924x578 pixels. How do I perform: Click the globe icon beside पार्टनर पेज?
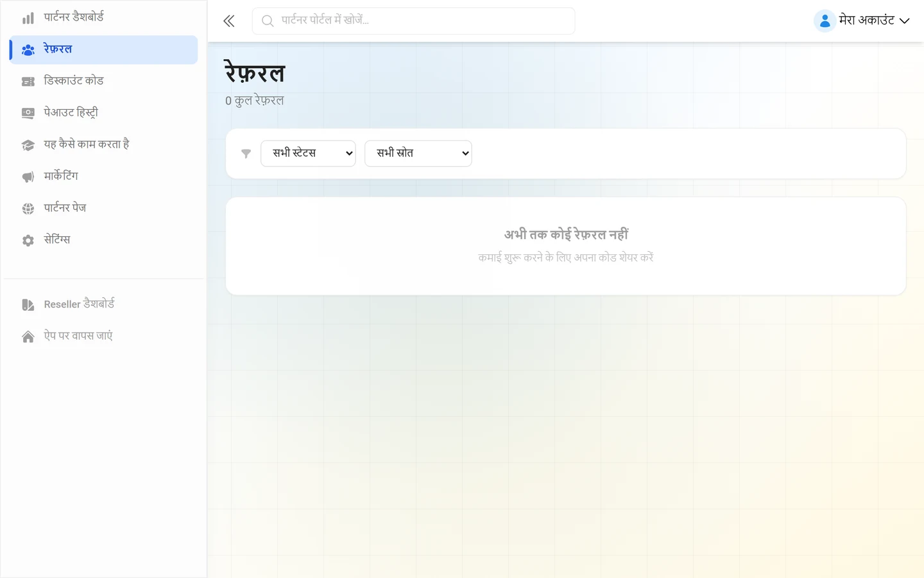[28, 209]
